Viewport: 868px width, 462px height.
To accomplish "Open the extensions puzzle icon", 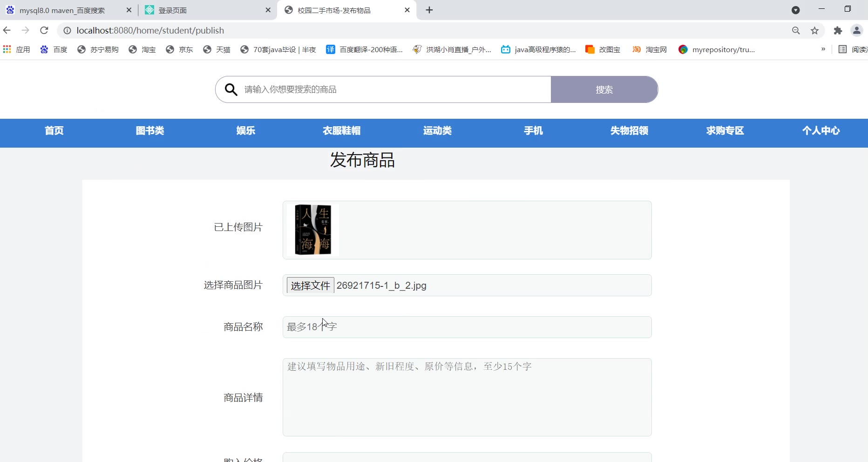I will pos(838,30).
